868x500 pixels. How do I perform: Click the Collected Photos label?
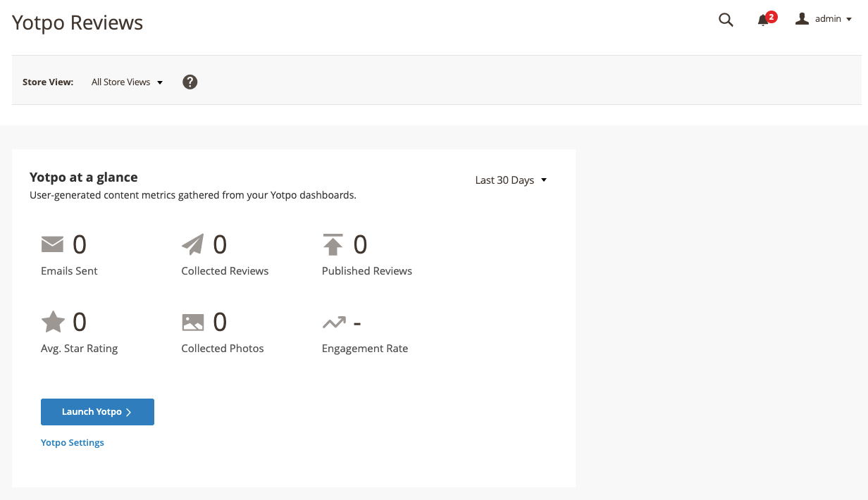223,349
